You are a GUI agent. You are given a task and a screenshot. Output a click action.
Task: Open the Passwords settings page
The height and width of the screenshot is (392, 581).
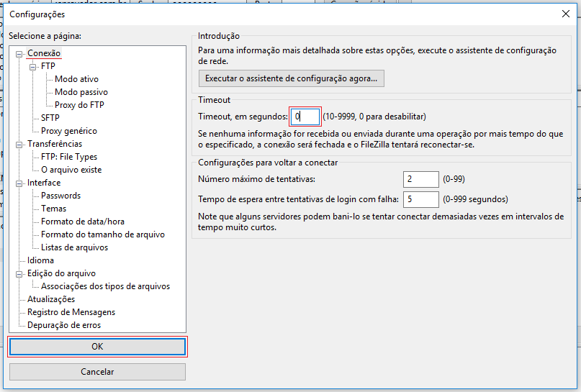point(60,196)
